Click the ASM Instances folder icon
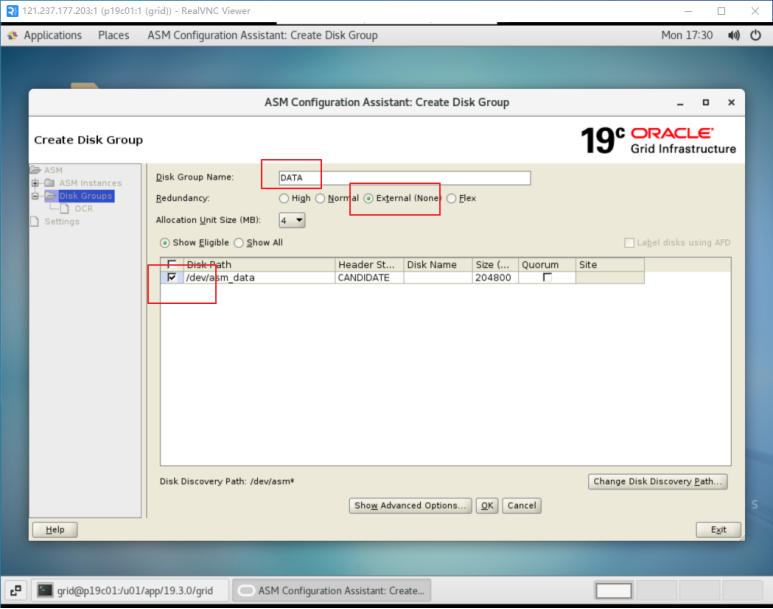The image size is (773, 609). coord(49,183)
